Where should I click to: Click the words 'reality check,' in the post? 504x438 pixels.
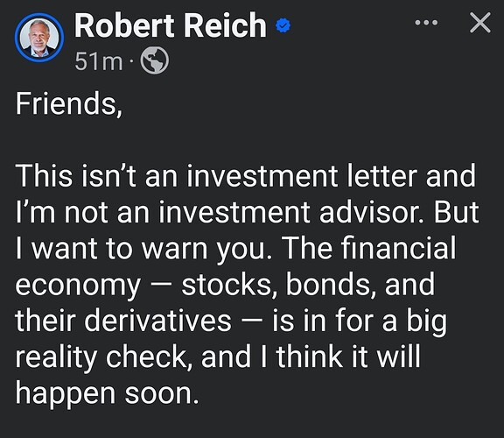[101, 357]
